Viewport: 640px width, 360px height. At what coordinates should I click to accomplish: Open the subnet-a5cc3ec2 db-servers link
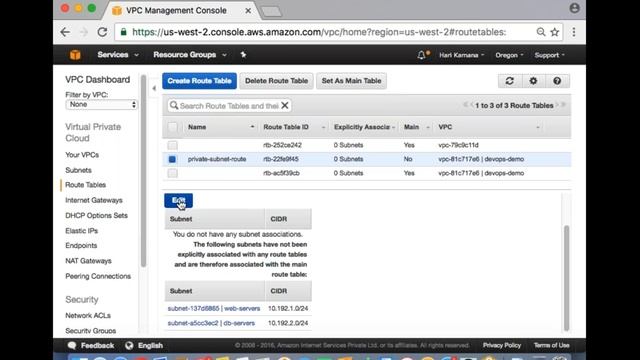point(211,323)
